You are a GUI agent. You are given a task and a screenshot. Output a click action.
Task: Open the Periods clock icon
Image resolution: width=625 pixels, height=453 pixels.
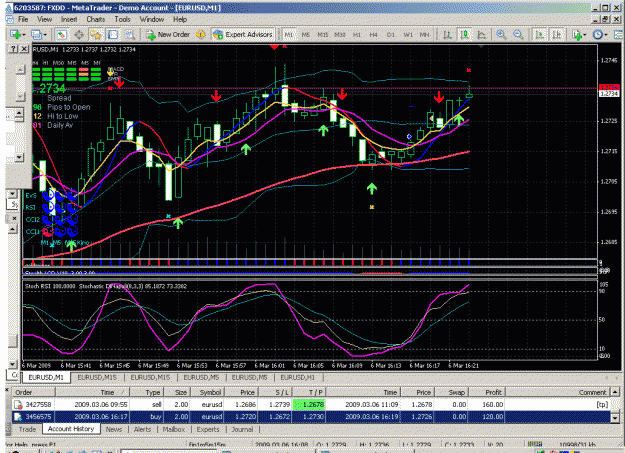[597, 35]
